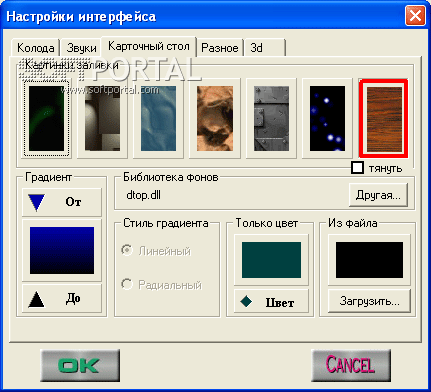Viewport: 431px width, 392px height.
Task: Click the 'Загрузить...' file load button
Action: pyautogui.click(x=369, y=301)
